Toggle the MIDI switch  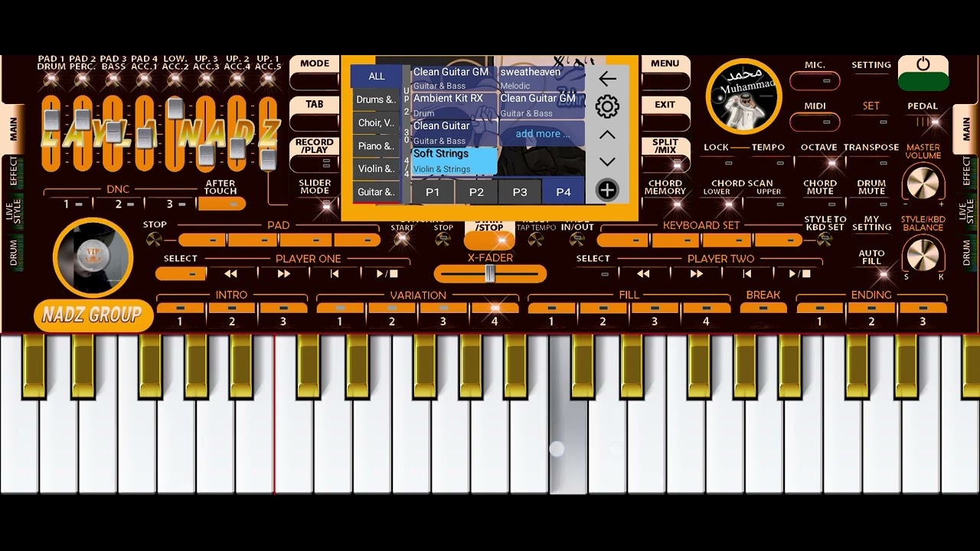(815, 121)
